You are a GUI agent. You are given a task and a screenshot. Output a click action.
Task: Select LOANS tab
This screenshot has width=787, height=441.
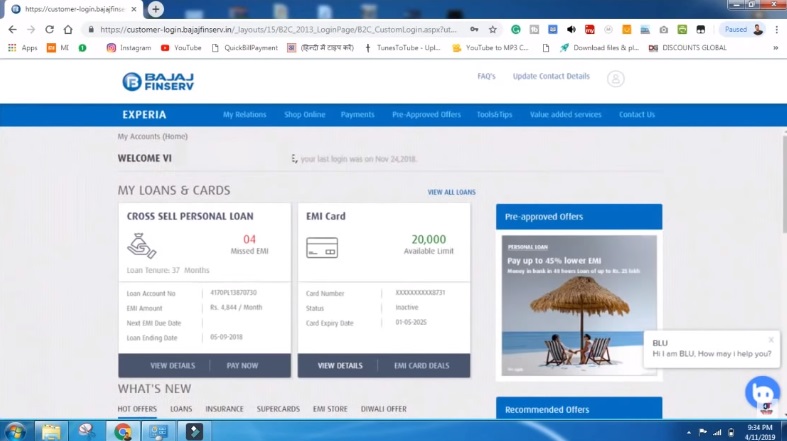tap(181, 409)
